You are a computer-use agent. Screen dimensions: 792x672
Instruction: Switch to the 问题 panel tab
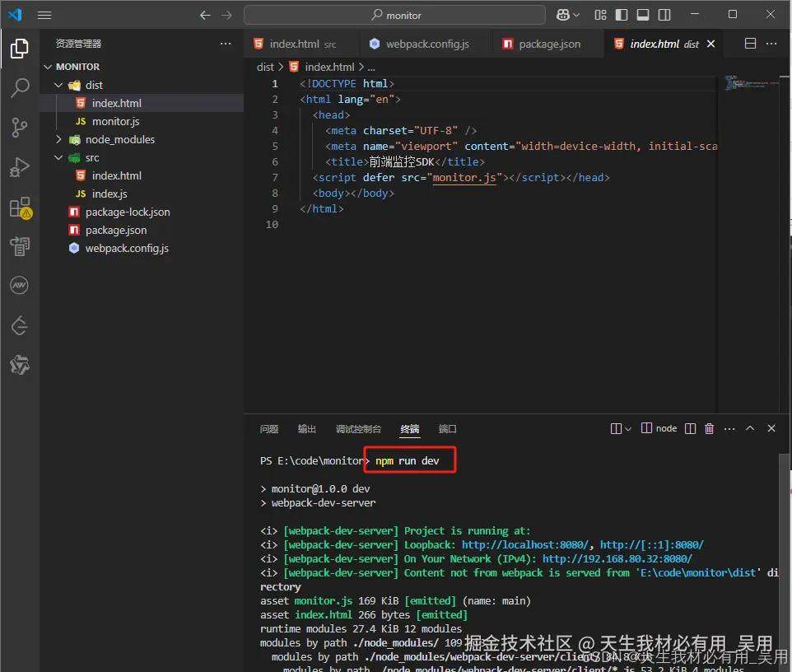[269, 429]
